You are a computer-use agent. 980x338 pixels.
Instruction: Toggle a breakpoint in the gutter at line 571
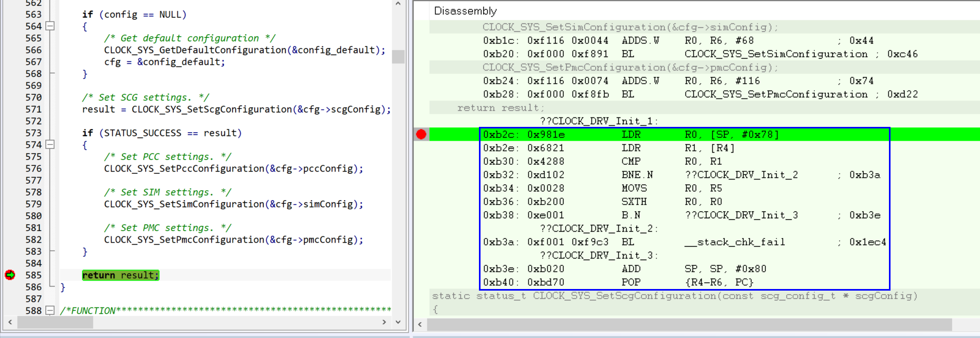10,109
